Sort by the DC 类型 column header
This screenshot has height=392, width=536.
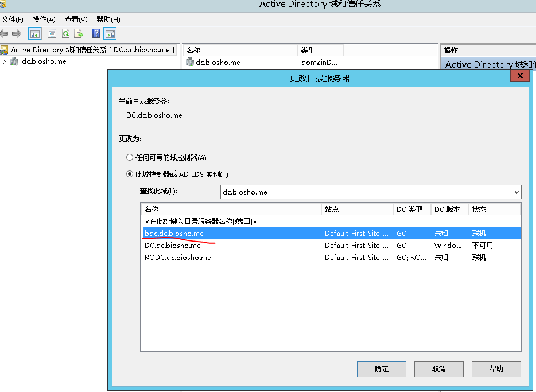tap(412, 209)
